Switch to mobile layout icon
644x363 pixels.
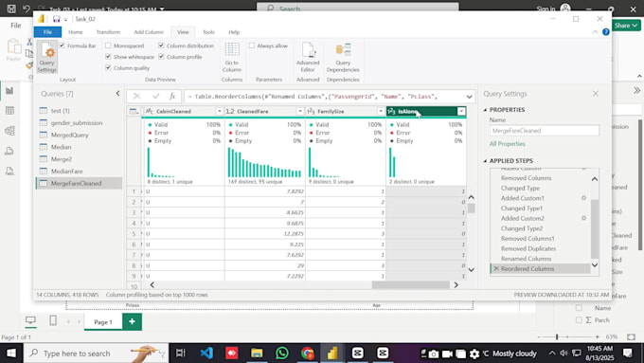[x=53, y=320]
